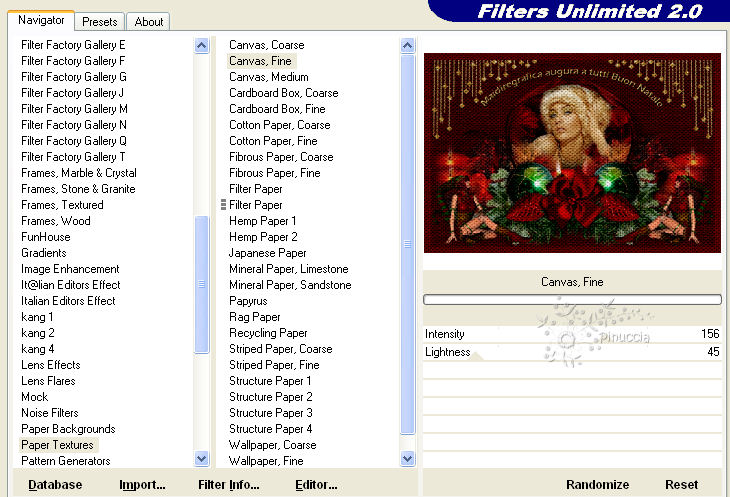Select Lens Flares category
730x497 pixels.
coord(48,381)
